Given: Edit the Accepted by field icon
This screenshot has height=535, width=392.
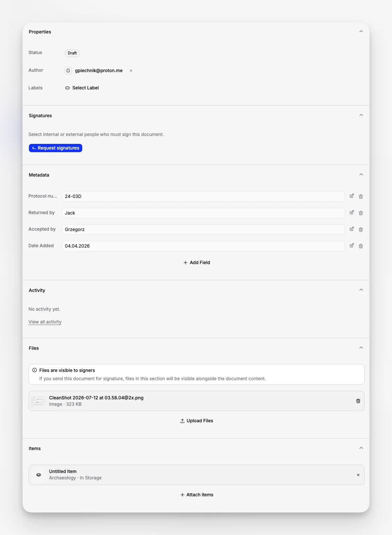Looking at the screenshot, I should 352,229.
